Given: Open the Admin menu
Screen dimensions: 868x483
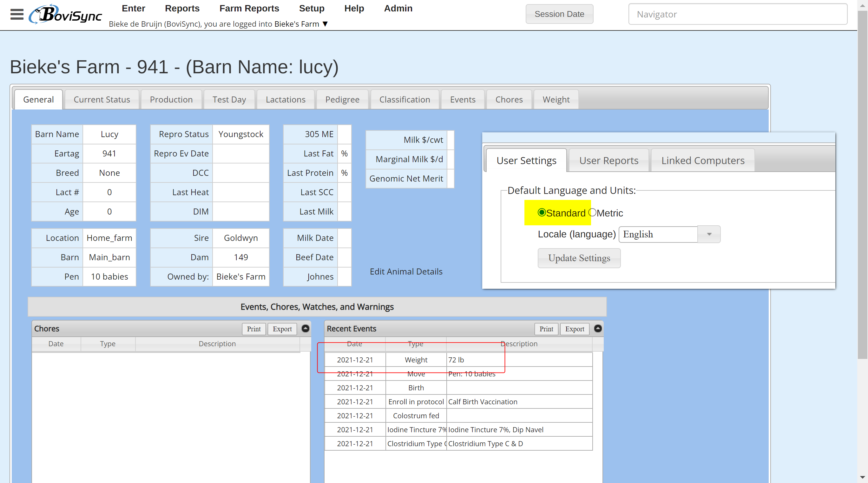Looking at the screenshot, I should coord(398,8).
